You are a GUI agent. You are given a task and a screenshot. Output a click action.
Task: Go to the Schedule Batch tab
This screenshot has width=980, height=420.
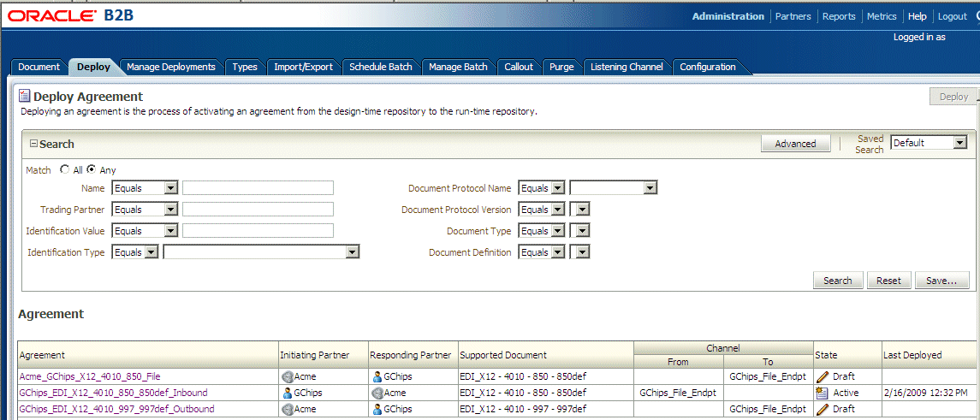[x=381, y=67]
